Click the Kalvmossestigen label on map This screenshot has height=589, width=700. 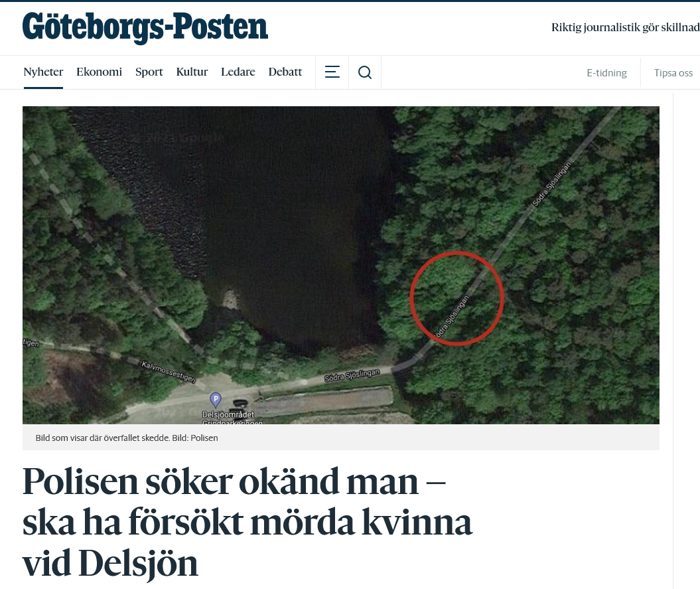[x=169, y=371]
